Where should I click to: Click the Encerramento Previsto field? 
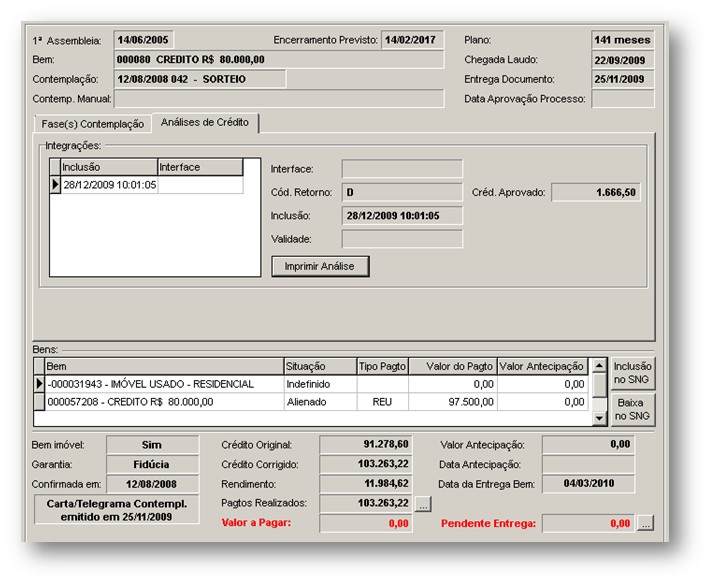point(412,40)
